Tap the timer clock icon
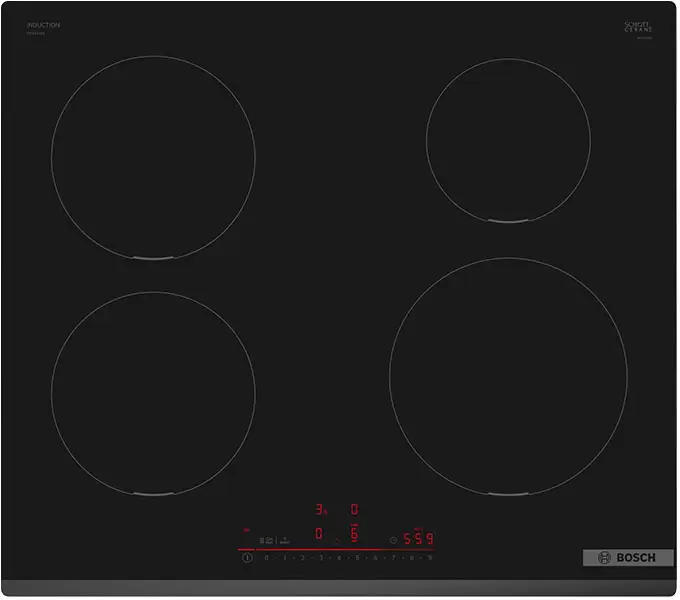This screenshot has width=680, height=600. [393, 540]
